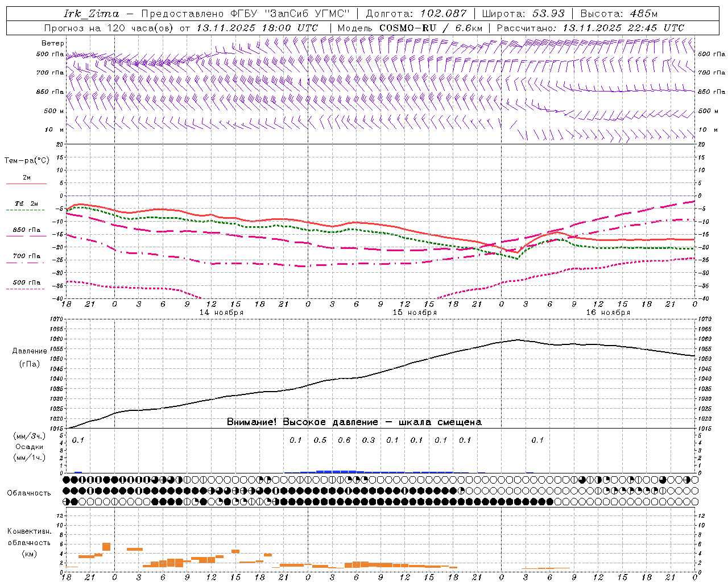Click the 0.5 precipitation value
Viewport: 728px width, 582px height.
[320, 440]
